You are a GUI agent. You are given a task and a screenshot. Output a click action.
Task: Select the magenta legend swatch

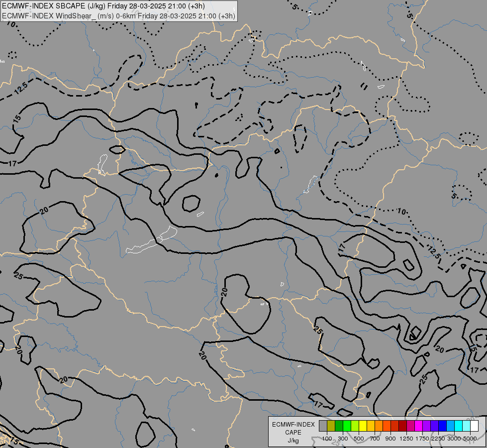(x=418, y=426)
